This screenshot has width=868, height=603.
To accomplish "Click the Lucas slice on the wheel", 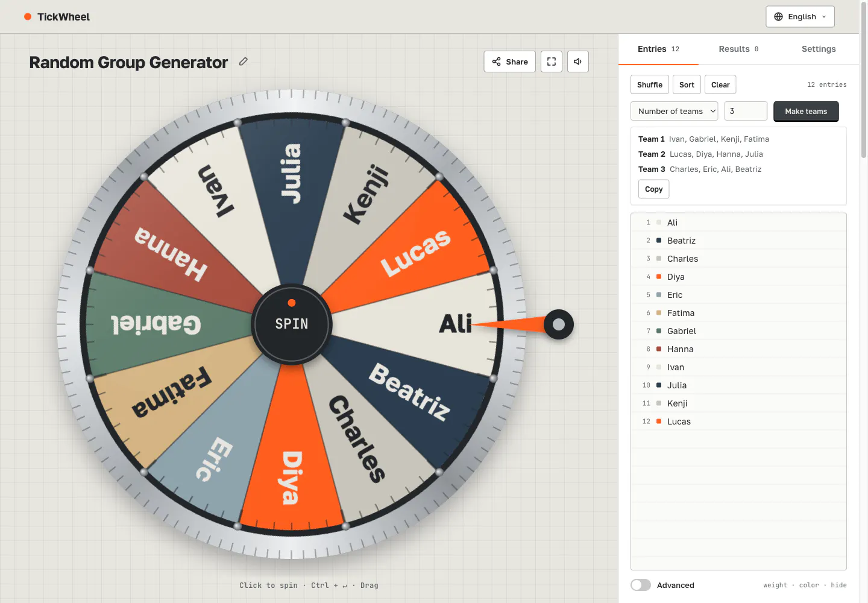I will point(416,253).
